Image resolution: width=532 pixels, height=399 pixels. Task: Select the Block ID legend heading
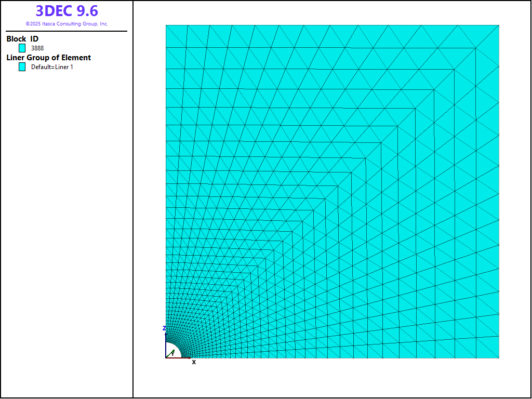pos(22,39)
